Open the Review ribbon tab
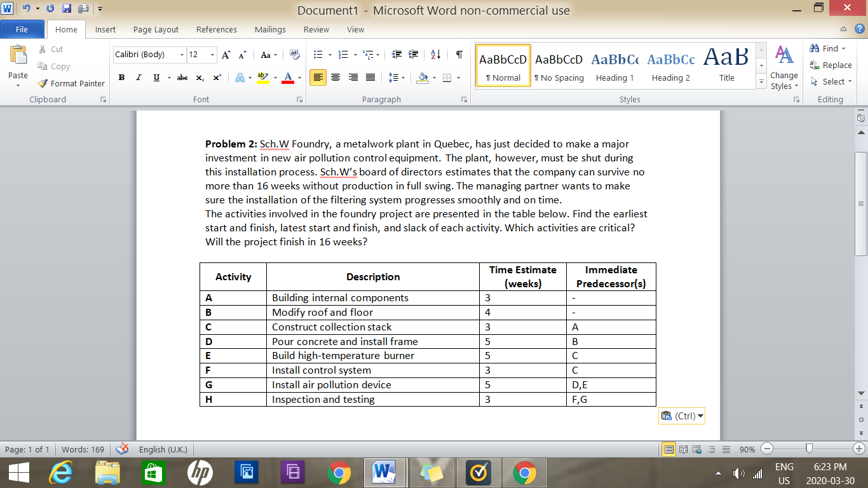 point(316,29)
